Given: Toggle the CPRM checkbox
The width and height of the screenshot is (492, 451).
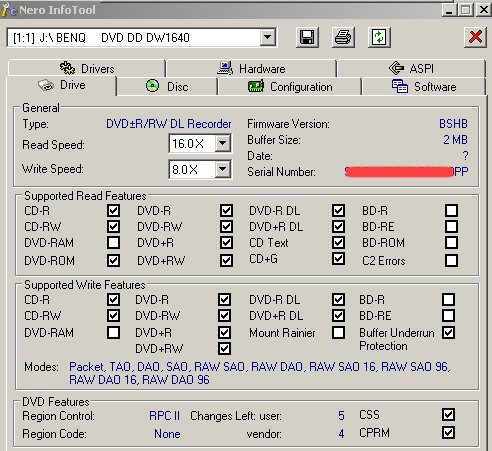Looking at the screenshot, I should [x=448, y=433].
